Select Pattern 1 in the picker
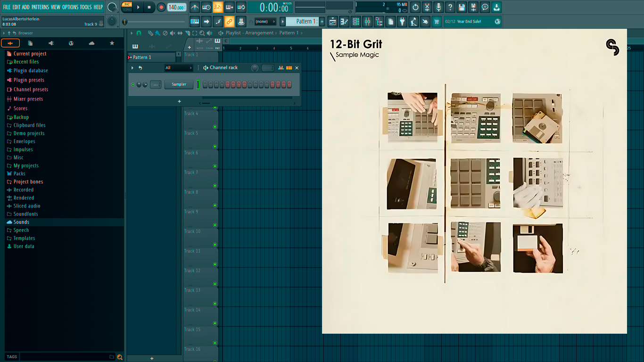644x362 pixels. click(x=151, y=58)
